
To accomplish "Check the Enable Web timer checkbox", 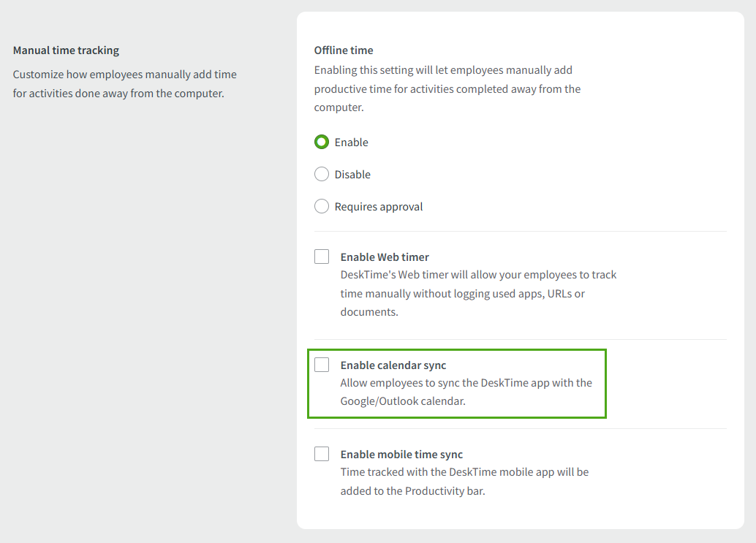I will coord(322,257).
